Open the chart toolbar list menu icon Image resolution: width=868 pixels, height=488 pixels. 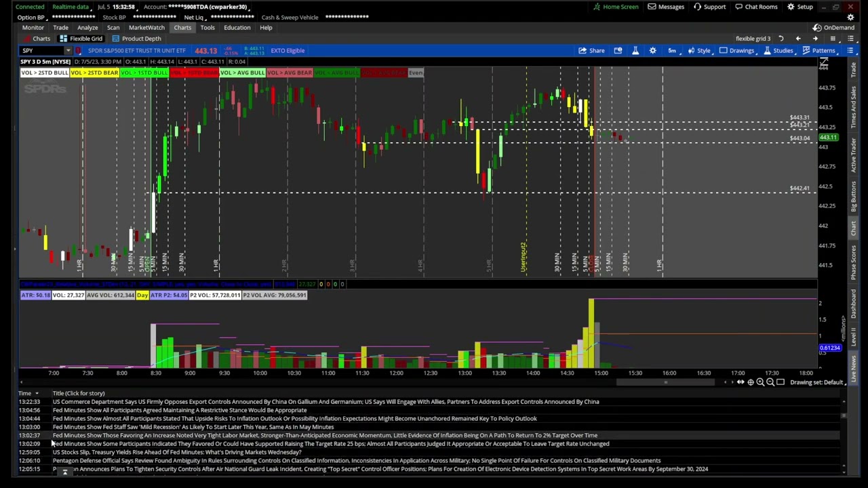[x=850, y=50]
